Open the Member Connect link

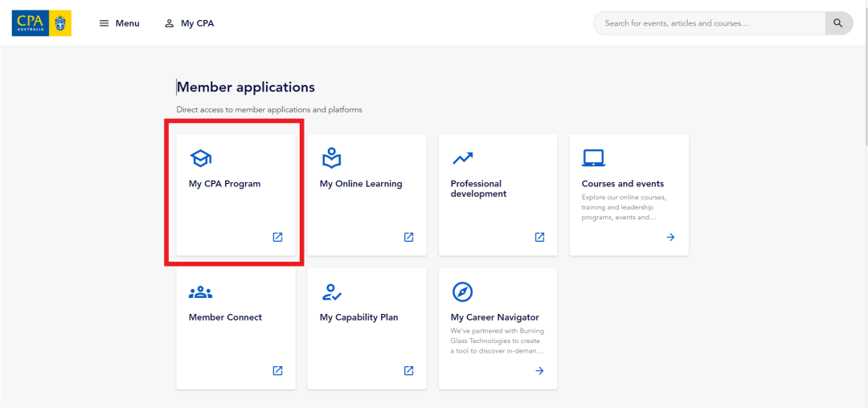point(235,329)
